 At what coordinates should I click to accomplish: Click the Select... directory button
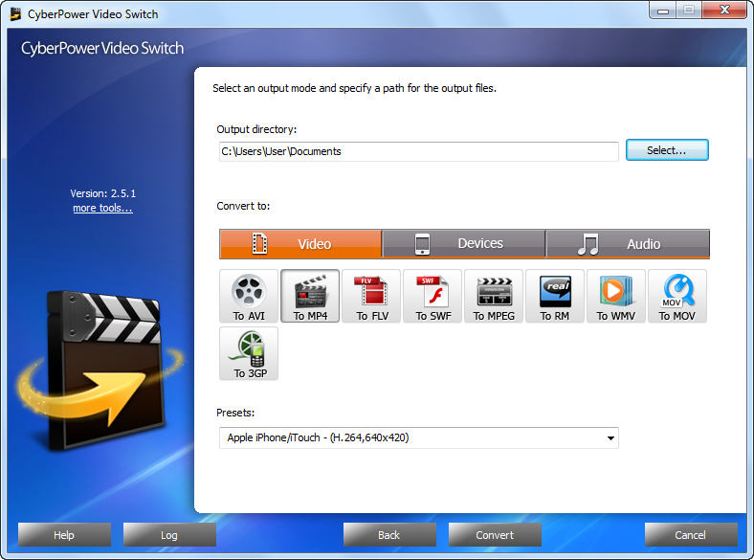667,150
